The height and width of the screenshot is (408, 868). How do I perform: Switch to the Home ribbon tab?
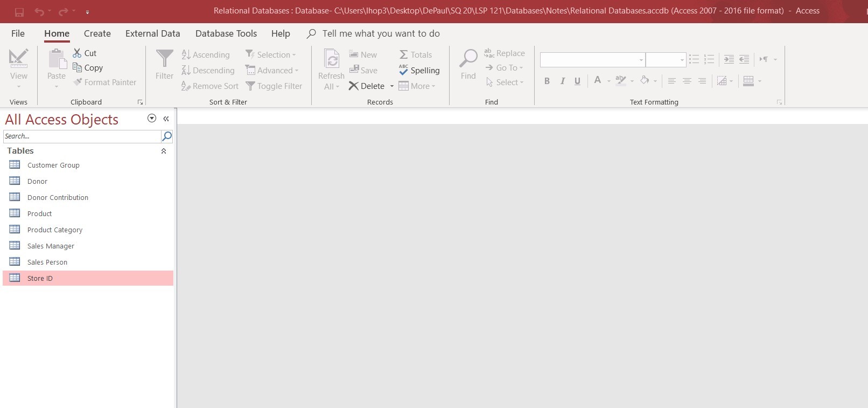point(57,33)
